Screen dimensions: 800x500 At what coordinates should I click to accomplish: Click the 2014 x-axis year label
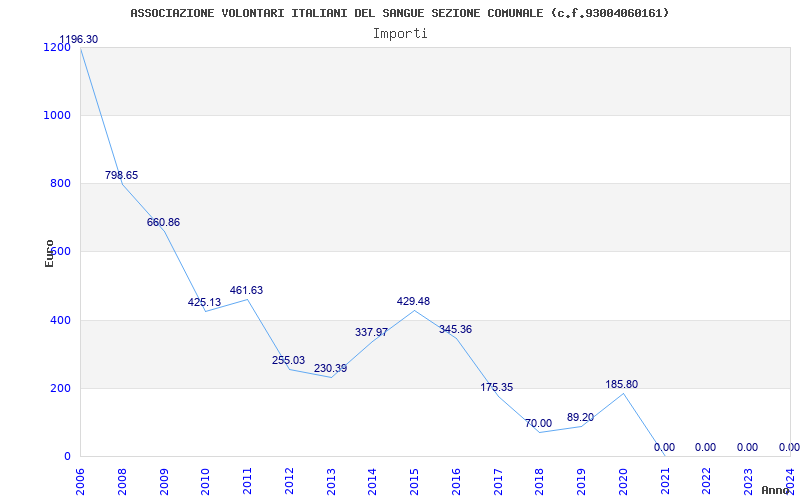[x=372, y=482]
